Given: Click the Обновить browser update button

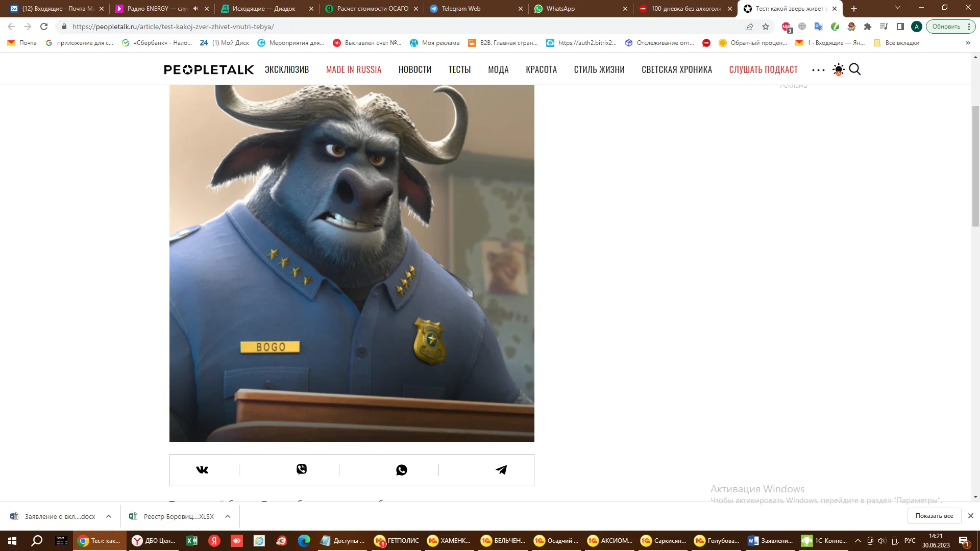Looking at the screenshot, I should [946, 27].
